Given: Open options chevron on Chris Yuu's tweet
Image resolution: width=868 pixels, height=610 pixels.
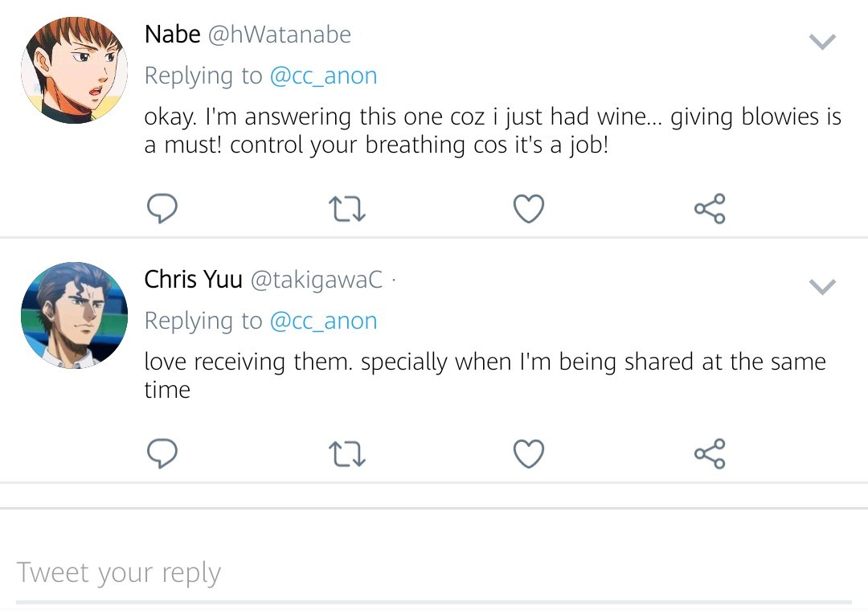Looking at the screenshot, I should tap(822, 287).
